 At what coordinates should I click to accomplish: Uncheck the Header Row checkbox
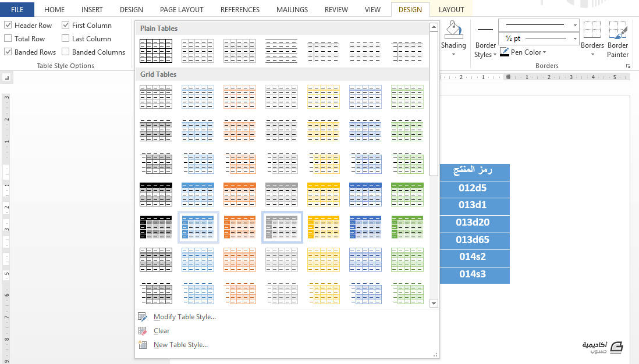[x=8, y=25]
